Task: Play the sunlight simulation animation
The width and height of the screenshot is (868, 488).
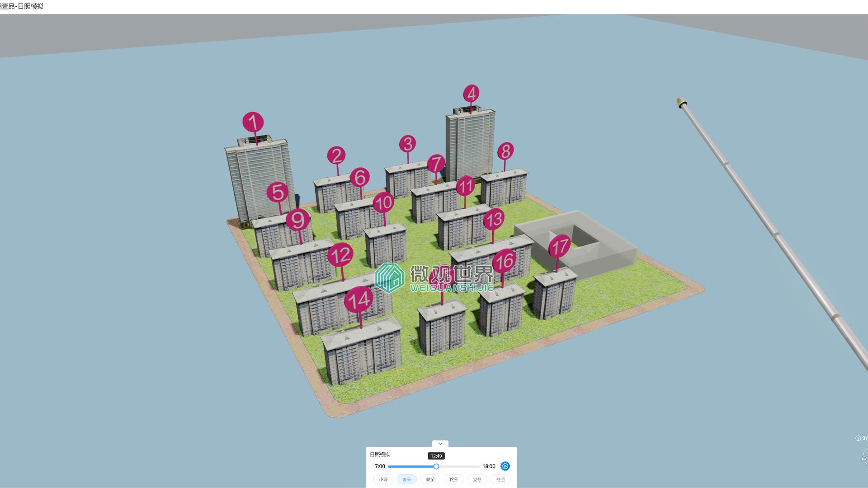Action: pyautogui.click(x=505, y=466)
